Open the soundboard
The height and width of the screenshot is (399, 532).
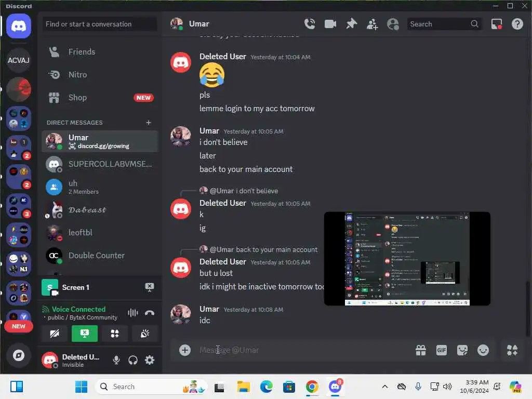tap(145, 334)
